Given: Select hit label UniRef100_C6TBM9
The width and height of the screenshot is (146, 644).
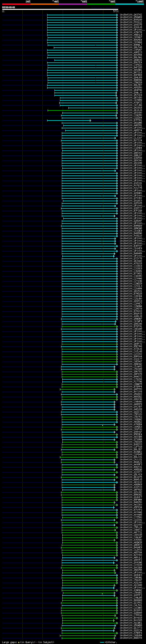Looking at the screenshot, I should tap(131, 100).
